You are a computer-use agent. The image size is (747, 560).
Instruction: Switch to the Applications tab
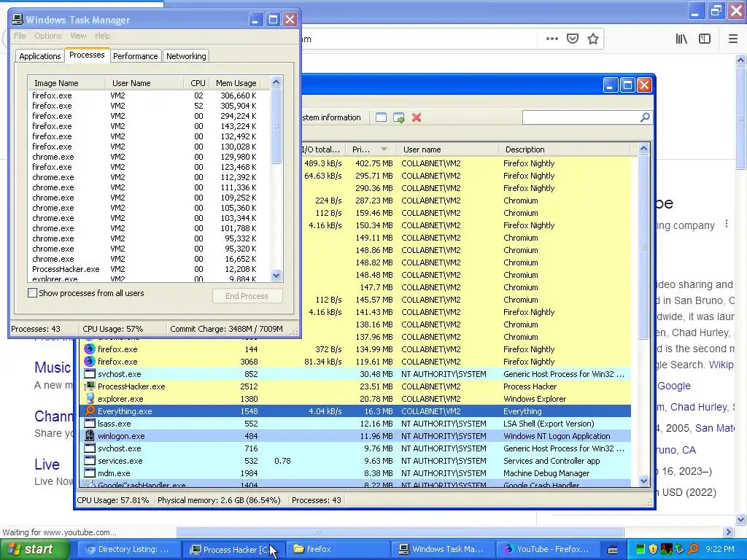pyautogui.click(x=40, y=55)
